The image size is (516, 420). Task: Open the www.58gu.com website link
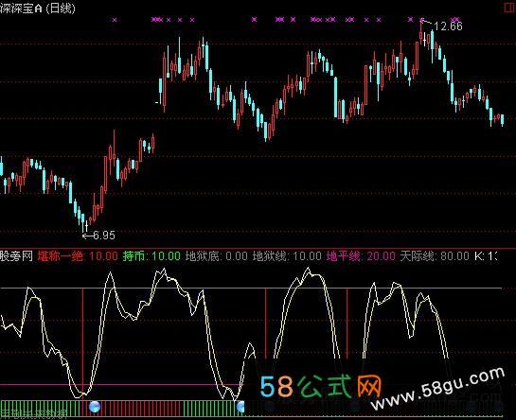[437, 388]
